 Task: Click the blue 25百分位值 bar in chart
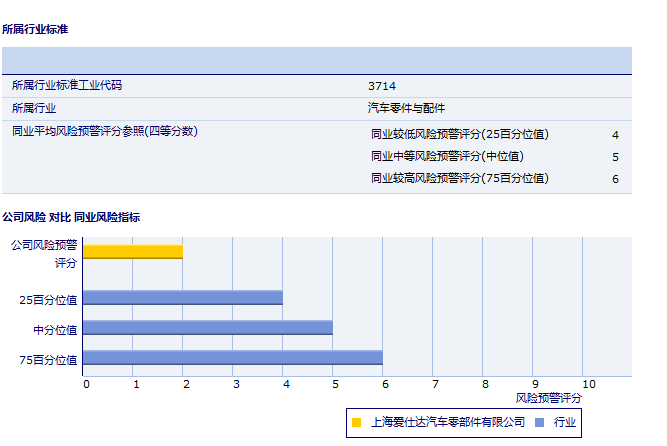tap(183, 298)
